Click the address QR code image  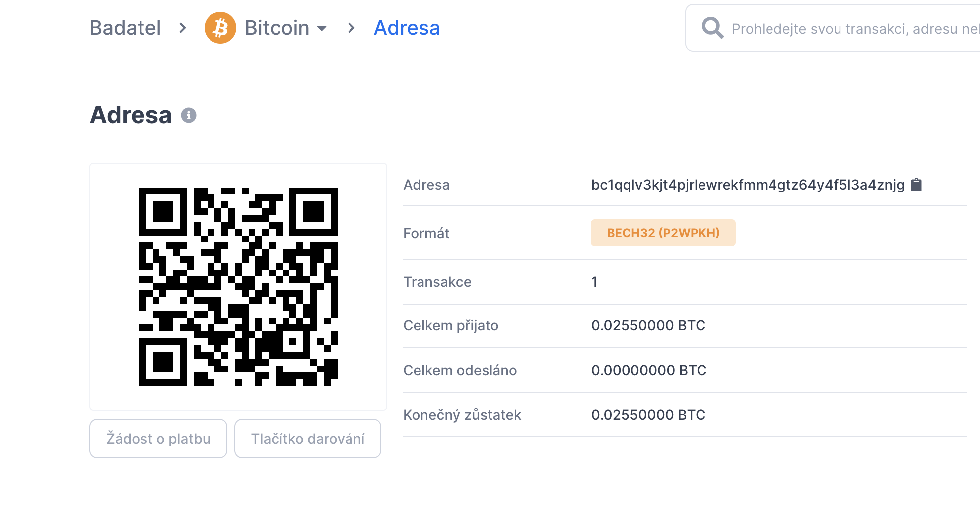[238, 287]
